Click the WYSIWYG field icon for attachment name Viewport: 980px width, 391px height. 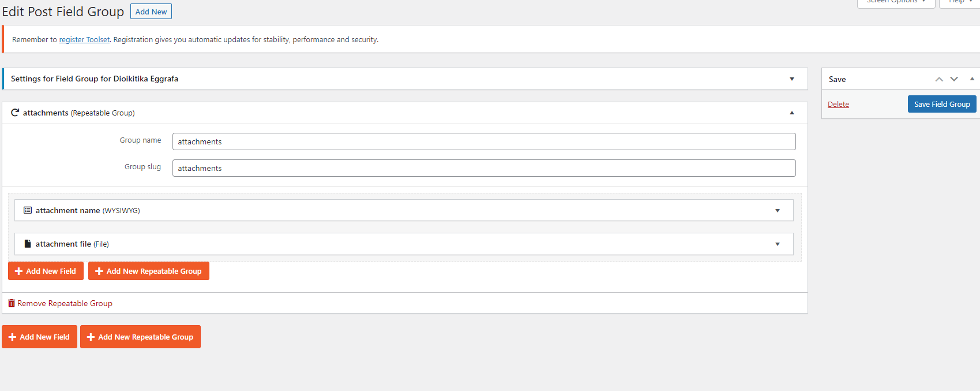pos(28,210)
